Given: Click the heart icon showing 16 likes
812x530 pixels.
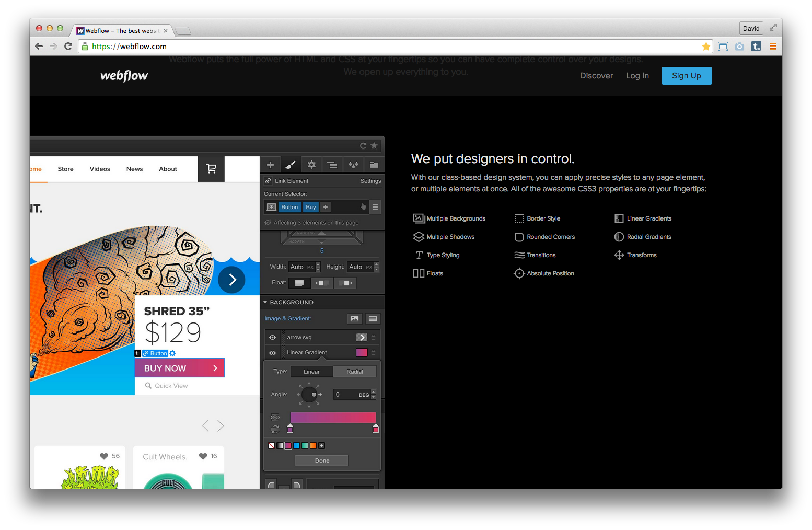Looking at the screenshot, I should tap(203, 456).
